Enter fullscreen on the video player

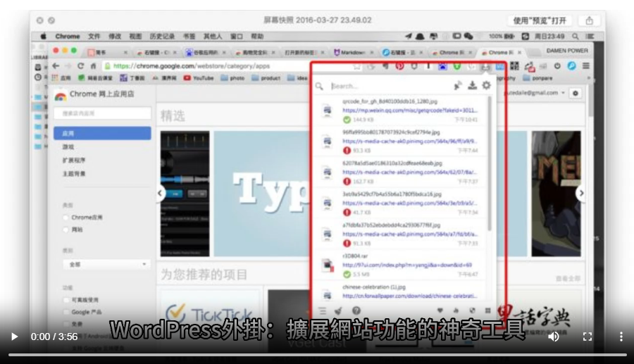(587, 337)
